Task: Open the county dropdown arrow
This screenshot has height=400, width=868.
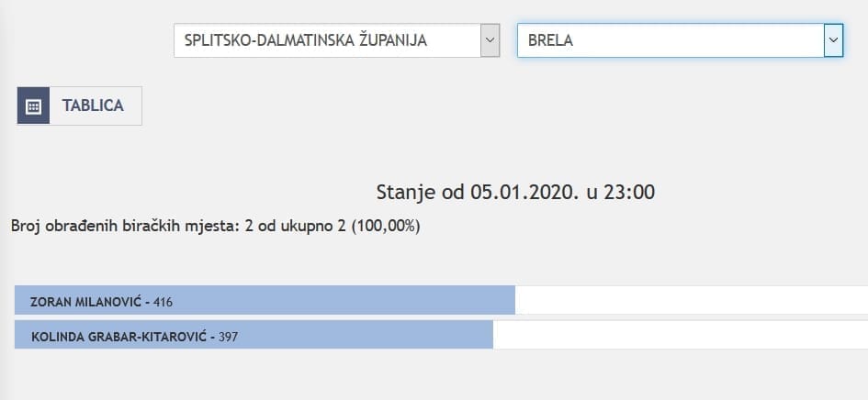Action: point(490,40)
